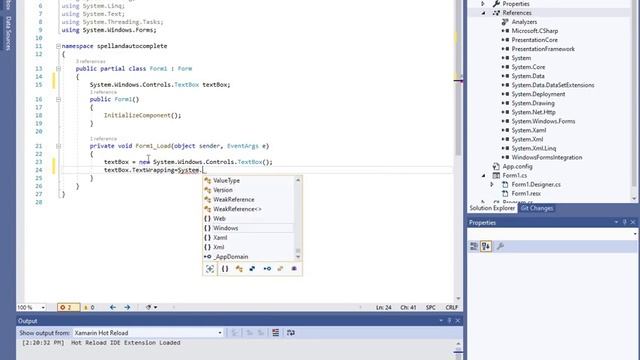The height and width of the screenshot is (360, 640).
Task: Click the completion list scroll-up arrow
Action: 298,180
